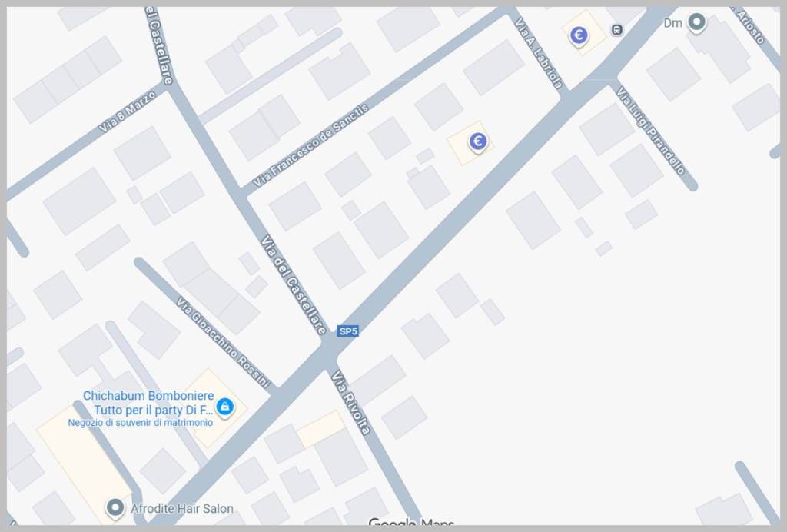Select the Via Luigi Pirandello street label
Screen dimensions: 787x532
(x=650, y=131)
